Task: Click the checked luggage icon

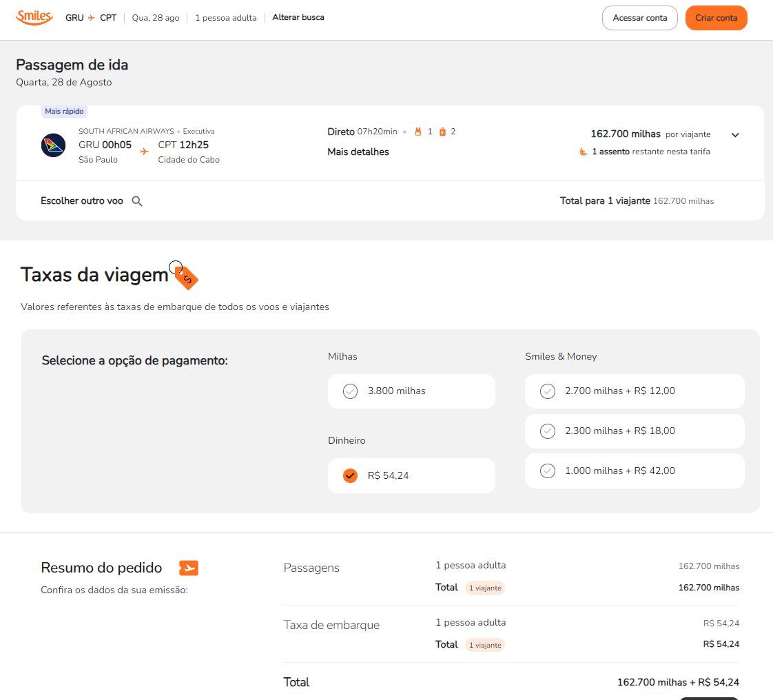Action: pyautogui.click(x=442, y=132)
